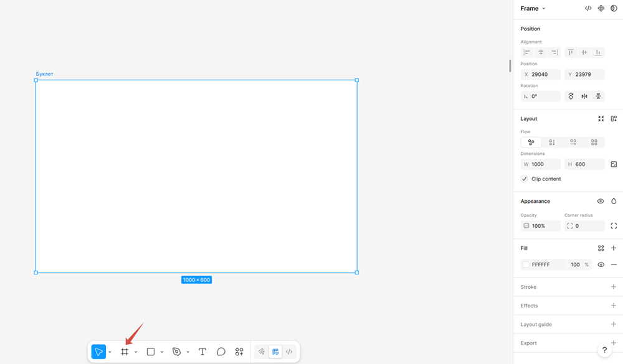Choose the vertical Flow layout option
Viewport: 623px width, 364px height.
click(552, 142)
